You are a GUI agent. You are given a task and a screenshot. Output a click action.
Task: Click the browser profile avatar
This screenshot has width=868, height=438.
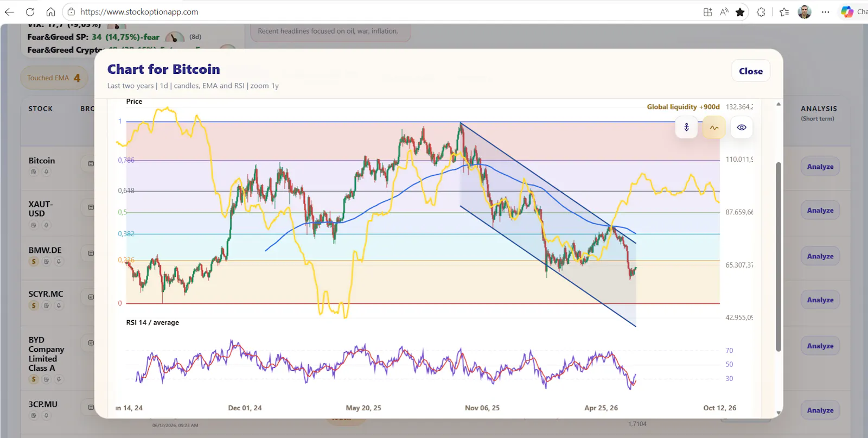[x=805, y=12]
